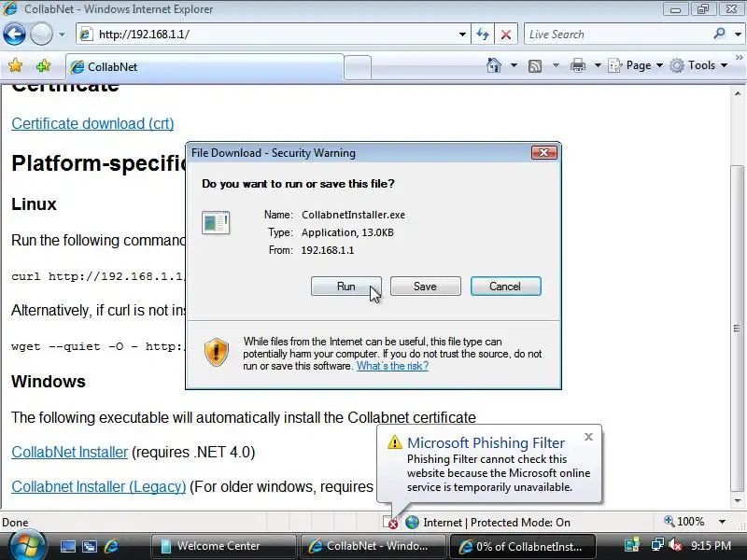Expand the Print options dropdown arrow
This screenshot has height=560, width=747.
598,65
